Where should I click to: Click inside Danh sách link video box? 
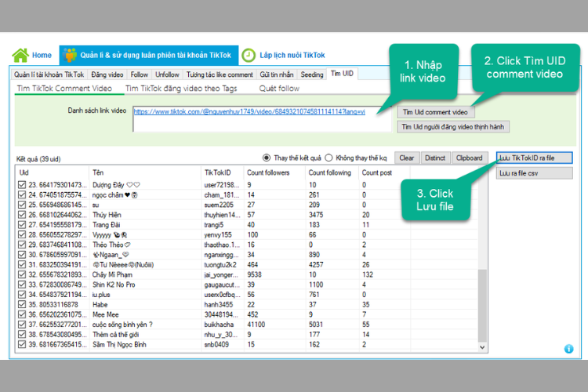pos(262,119)
